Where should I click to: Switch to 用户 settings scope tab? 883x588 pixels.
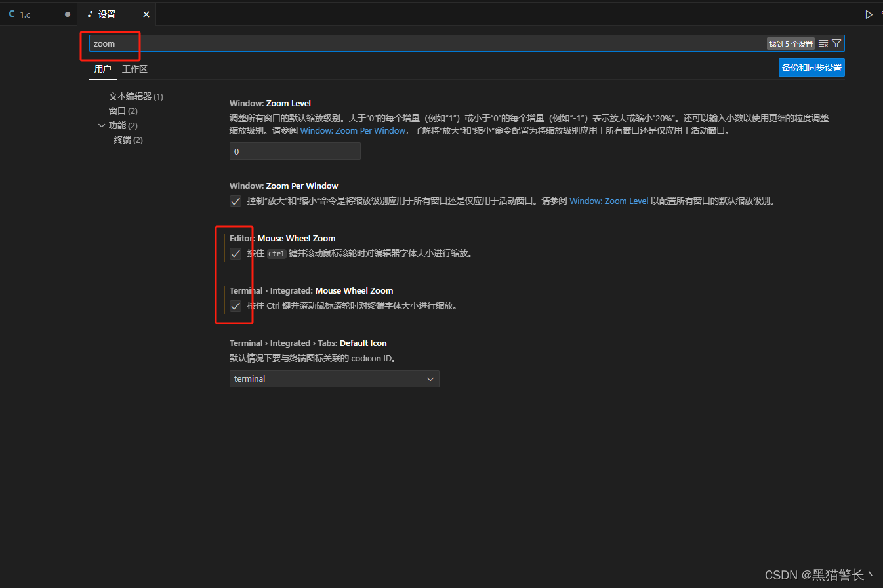tap(102, 69)
